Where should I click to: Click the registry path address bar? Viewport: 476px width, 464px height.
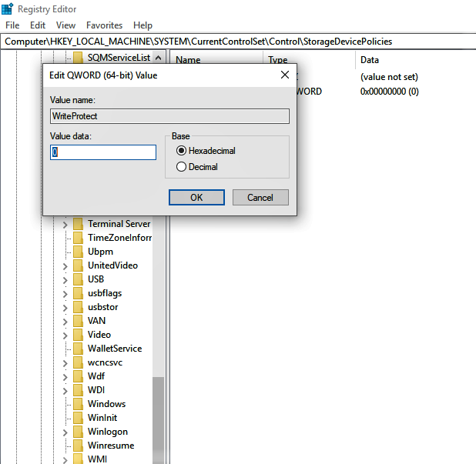click(238, 42)
